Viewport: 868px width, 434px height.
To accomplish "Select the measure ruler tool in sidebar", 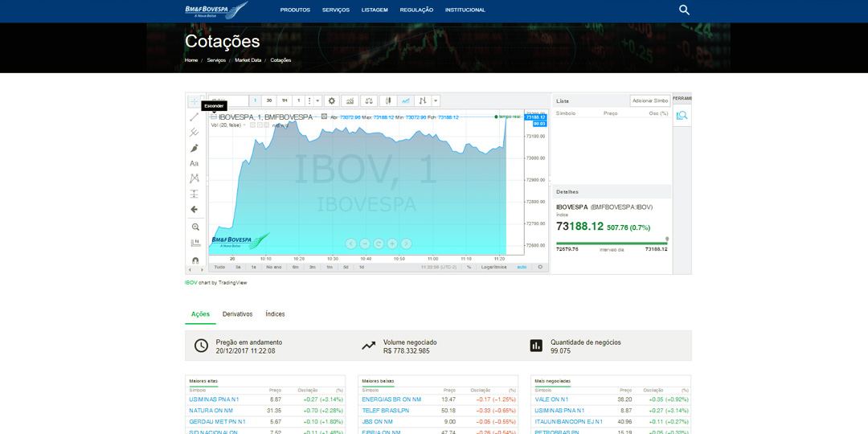I will (x=194, y=243).
